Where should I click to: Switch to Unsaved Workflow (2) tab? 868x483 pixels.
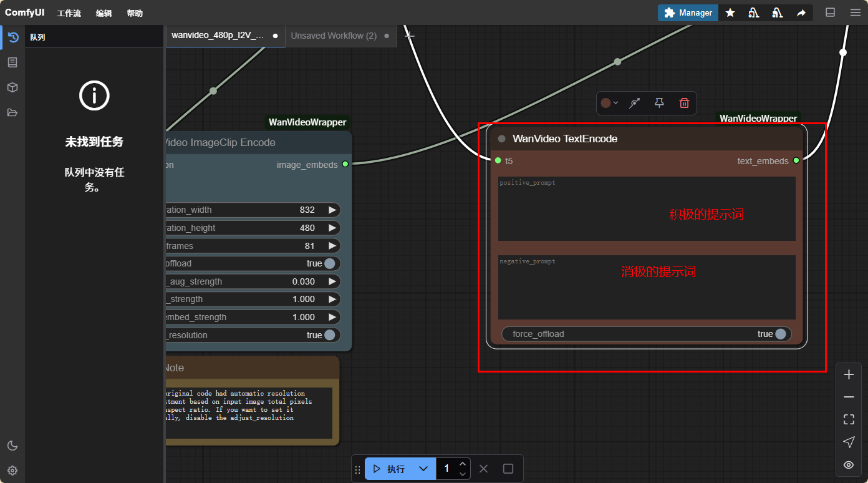coord(340,36)
